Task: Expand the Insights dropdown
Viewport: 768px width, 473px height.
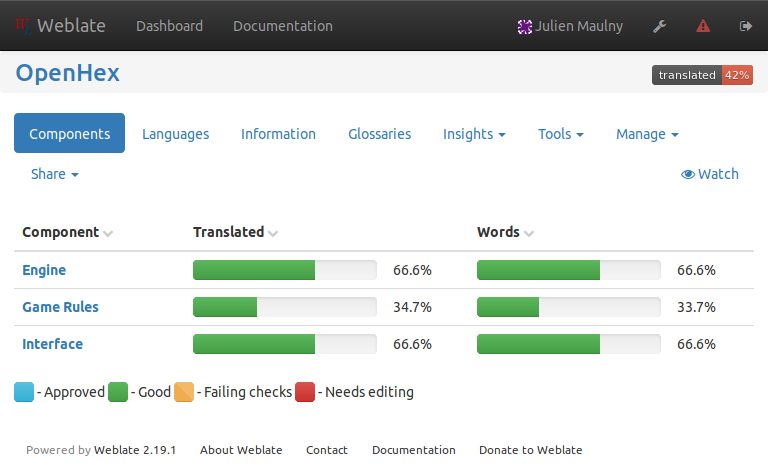Action: tap(474, 134)
